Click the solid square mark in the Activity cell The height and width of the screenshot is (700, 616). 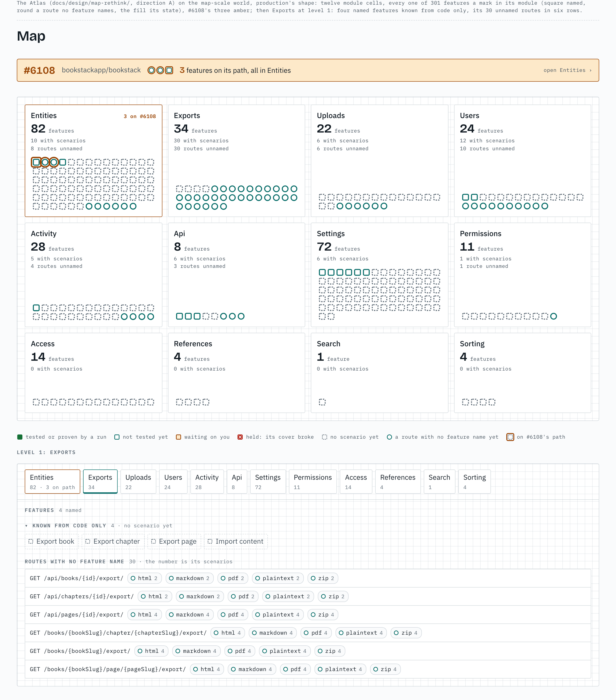coord(36,308)
